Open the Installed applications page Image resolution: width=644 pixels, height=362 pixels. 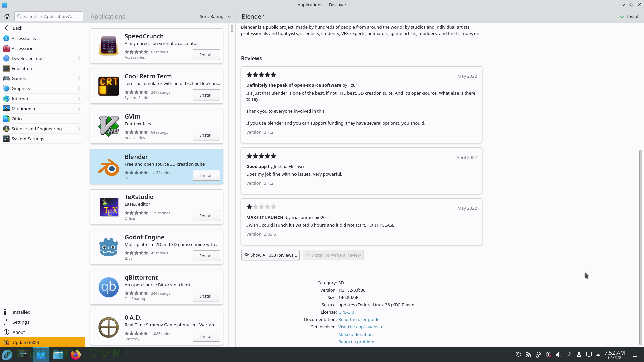(x=42, y=312)
